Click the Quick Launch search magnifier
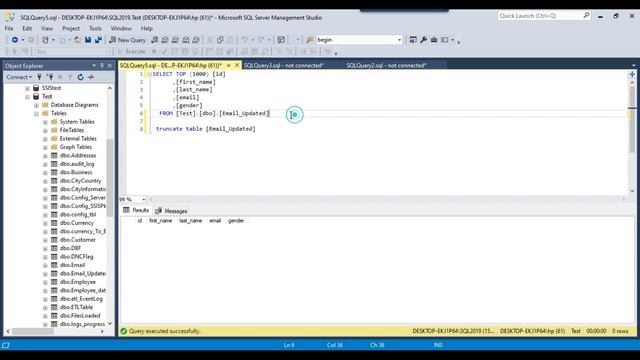Viewport: 640px width, 360px height. [x=586, y=16]
